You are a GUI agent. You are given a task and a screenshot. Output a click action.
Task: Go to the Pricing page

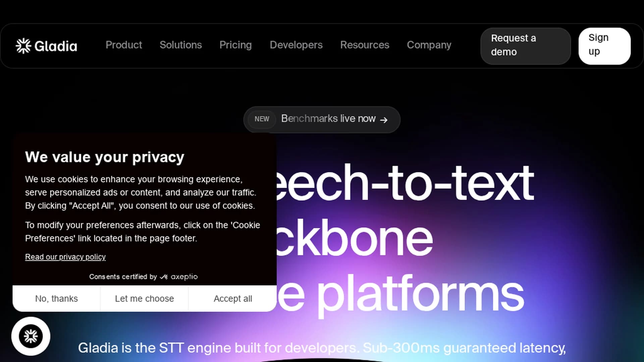coord(235,45)
